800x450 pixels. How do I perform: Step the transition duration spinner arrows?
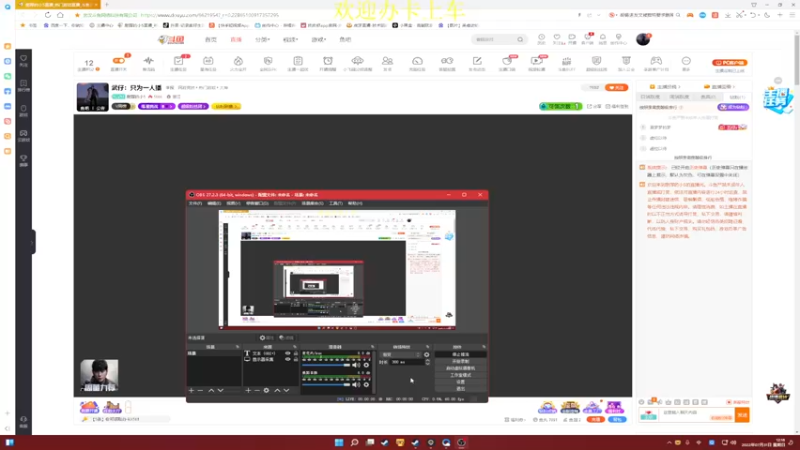click(x=427, y=362)
